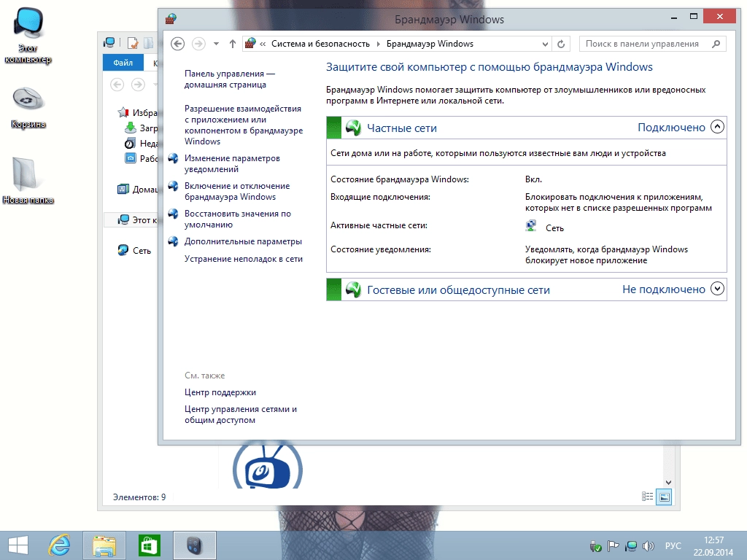
Task: Open 'Дополнительные параметры'
Action: tap(243, 241)
